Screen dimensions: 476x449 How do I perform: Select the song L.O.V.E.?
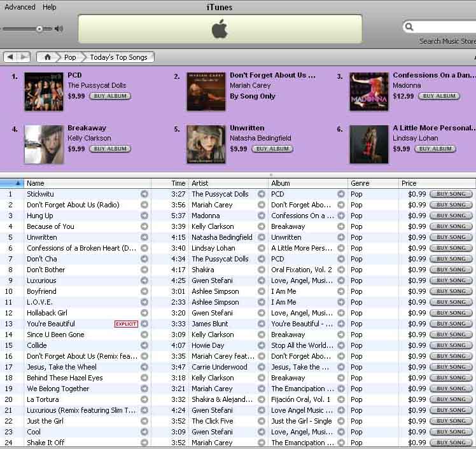pos(39,302)
